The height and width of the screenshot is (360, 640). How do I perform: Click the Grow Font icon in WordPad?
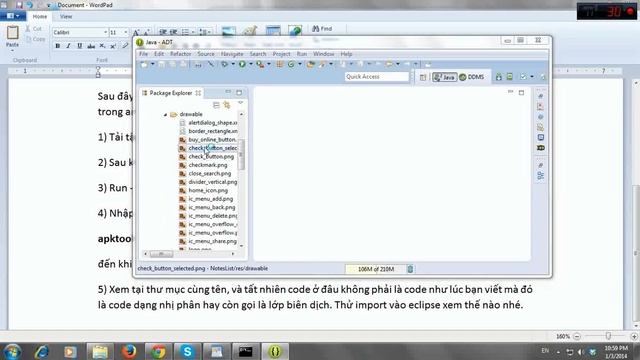tap(136, 32)
